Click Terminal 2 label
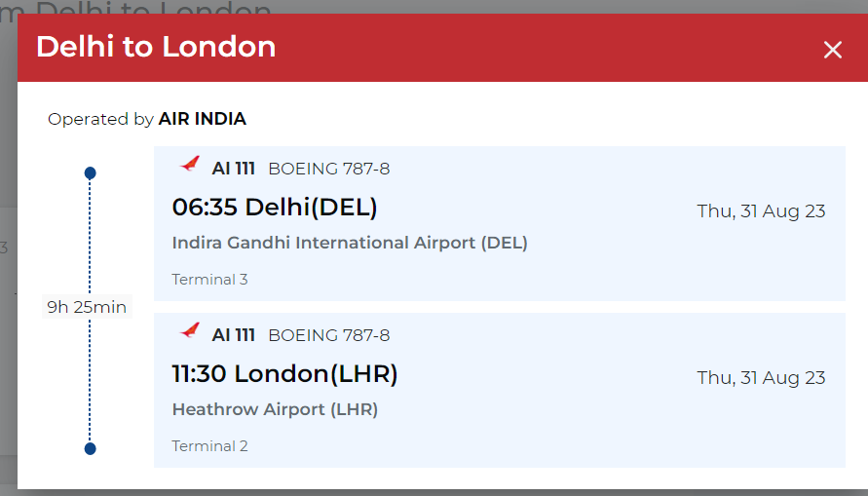Viewport: 868px width, 496px height. pyautogui.click(x=209, y=446)
